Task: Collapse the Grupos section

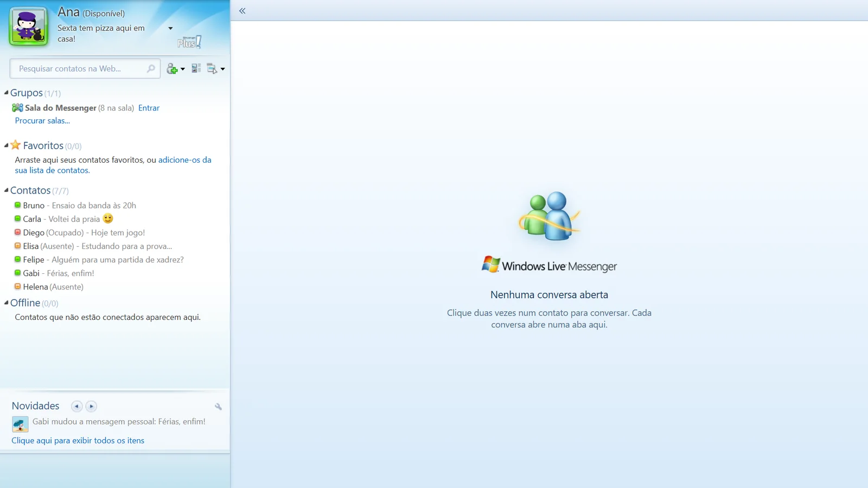Action: coord(7,93)
